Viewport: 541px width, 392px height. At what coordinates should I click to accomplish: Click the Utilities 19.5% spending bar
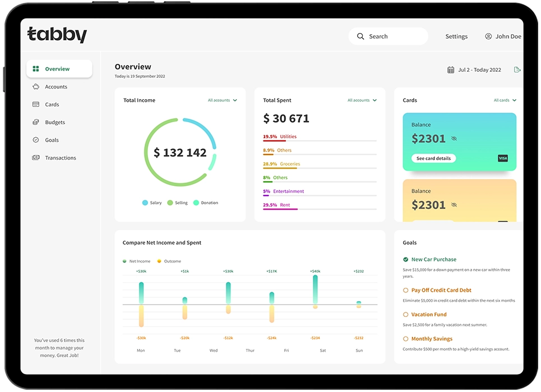click(x=320, y=141)
